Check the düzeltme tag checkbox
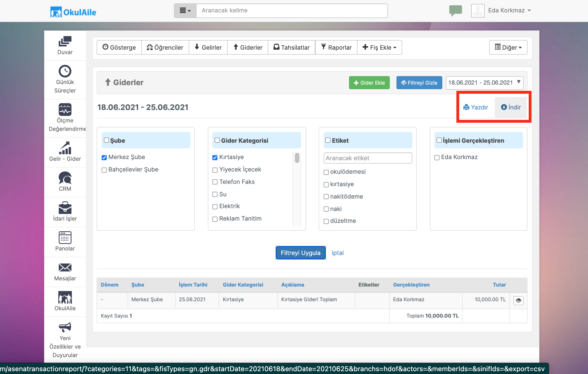 [326, 221]
